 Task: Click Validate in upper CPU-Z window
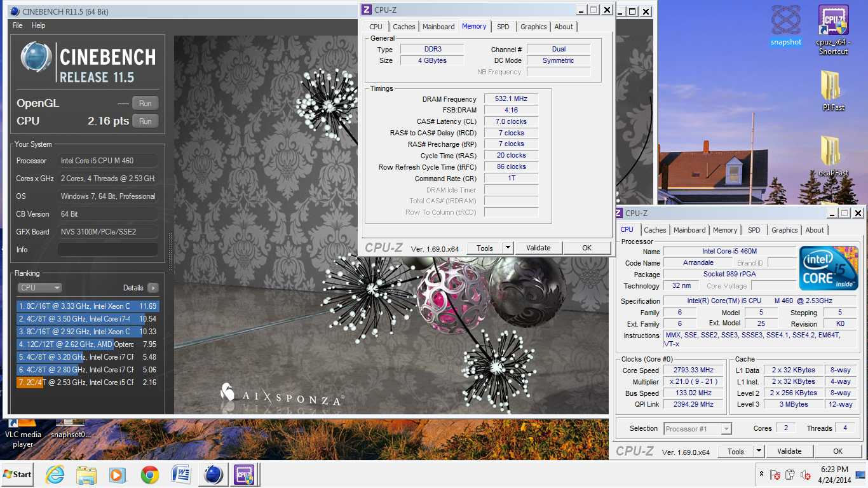[x=538, y=248]
